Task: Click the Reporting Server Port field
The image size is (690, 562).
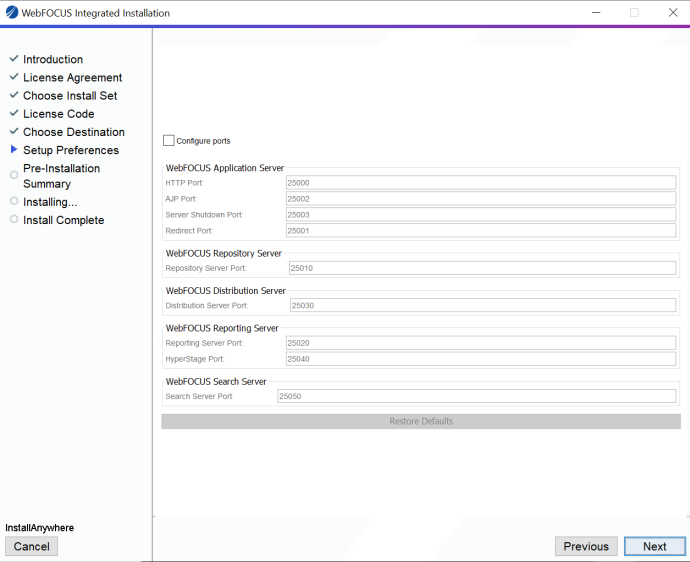Action: [x=481, y=343]
